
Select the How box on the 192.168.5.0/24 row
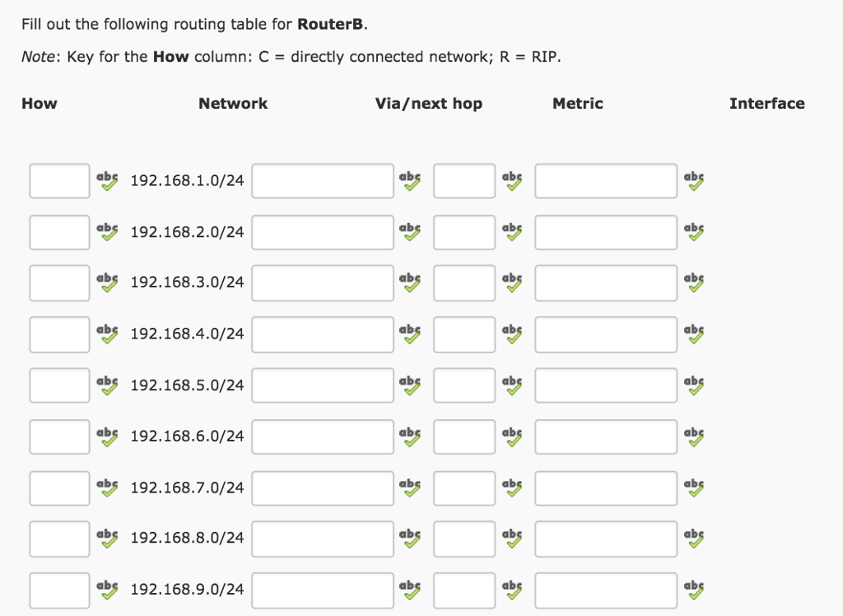pyautogui.click(x=58, y=385)
